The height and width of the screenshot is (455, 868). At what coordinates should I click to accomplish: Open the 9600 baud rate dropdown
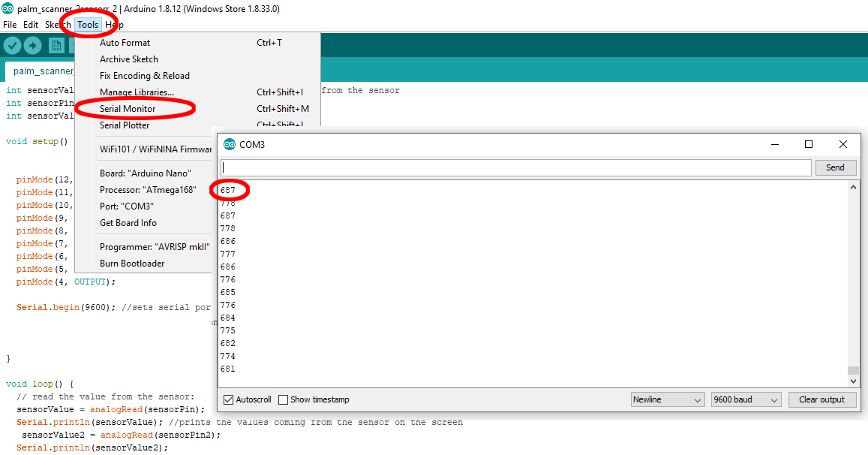[745, 399]
